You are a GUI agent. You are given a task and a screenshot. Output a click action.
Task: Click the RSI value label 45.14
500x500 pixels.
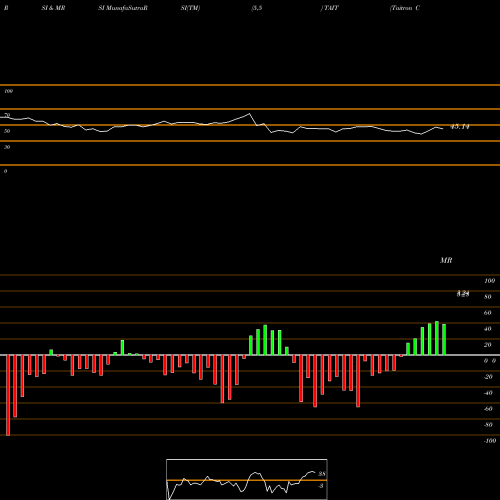coord(460,127)
